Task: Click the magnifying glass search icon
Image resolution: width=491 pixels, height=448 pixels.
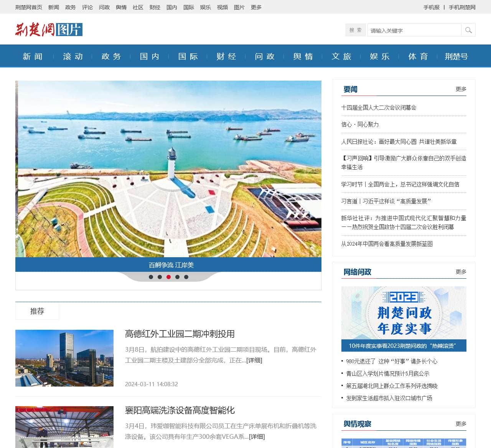Action: coord(468,30)
